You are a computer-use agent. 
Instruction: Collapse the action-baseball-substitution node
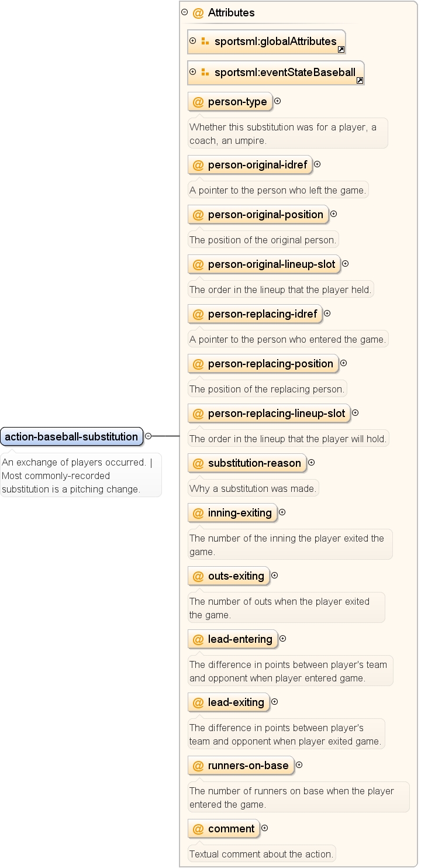pyautogui.click(x=148, y=436)
